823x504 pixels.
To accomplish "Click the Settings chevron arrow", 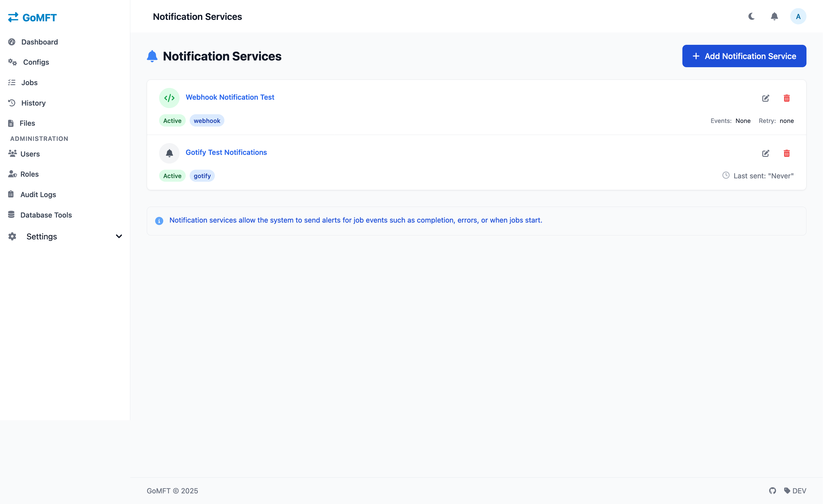I will pyautogui.click(x=119, y=236).
